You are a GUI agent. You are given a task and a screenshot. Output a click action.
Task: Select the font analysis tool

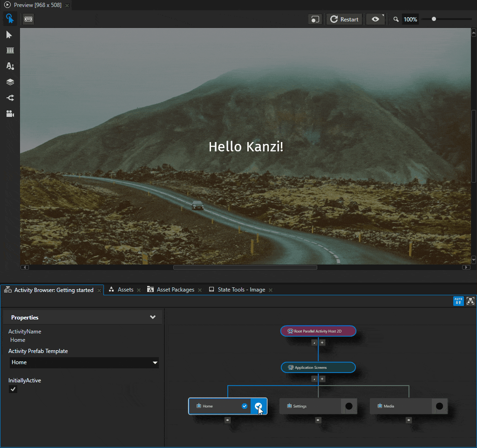pyautogui.click(x=10, y=66)
